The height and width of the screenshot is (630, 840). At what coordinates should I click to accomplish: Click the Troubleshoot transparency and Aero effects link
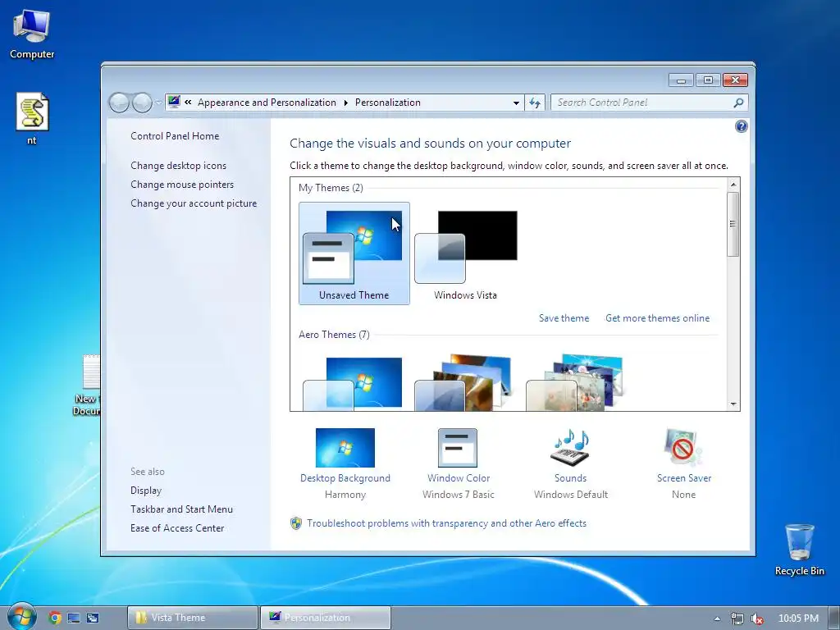(447, 523)
